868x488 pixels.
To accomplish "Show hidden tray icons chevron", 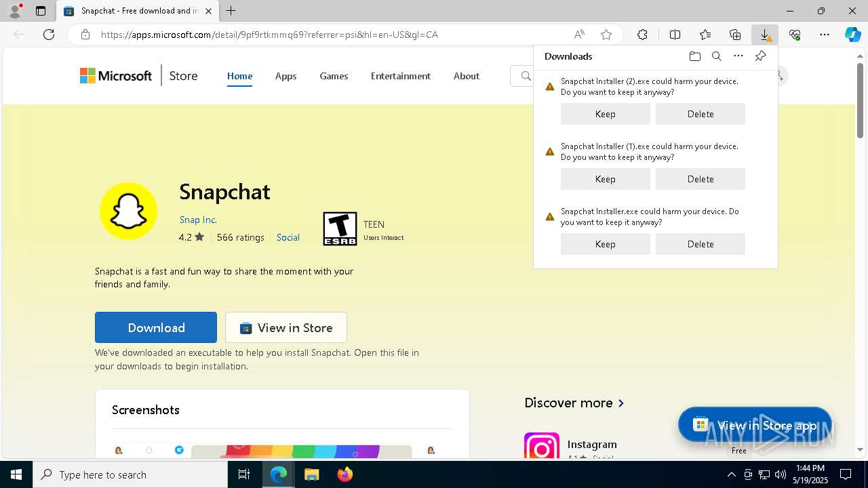I will (x=731, y=474).
